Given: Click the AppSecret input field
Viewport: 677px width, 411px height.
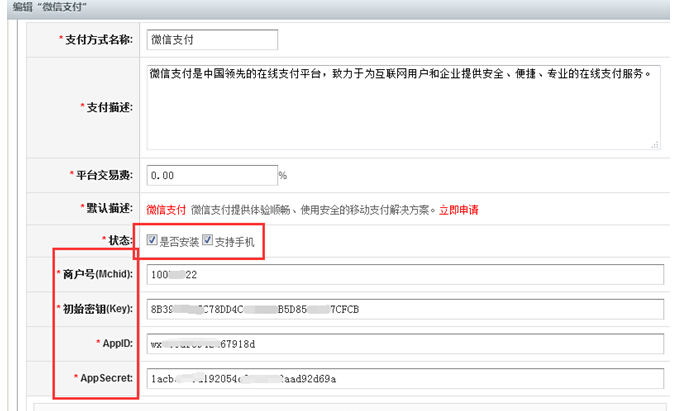Looking at the screenshot, I should coord(405,379).
